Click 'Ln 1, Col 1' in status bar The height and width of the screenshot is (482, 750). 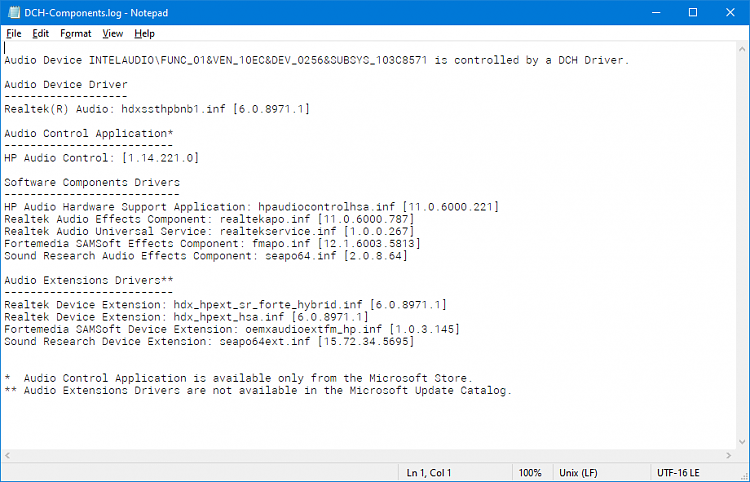pos(429,473)
